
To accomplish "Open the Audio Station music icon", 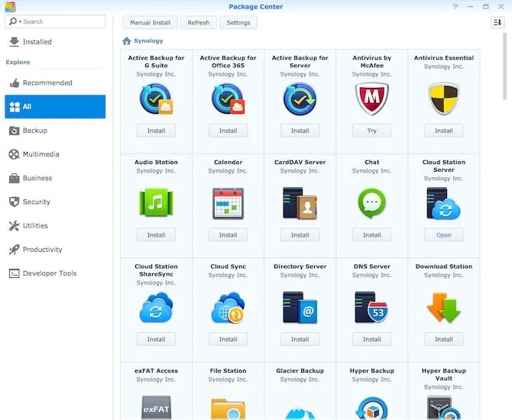I will click(156, 202).
